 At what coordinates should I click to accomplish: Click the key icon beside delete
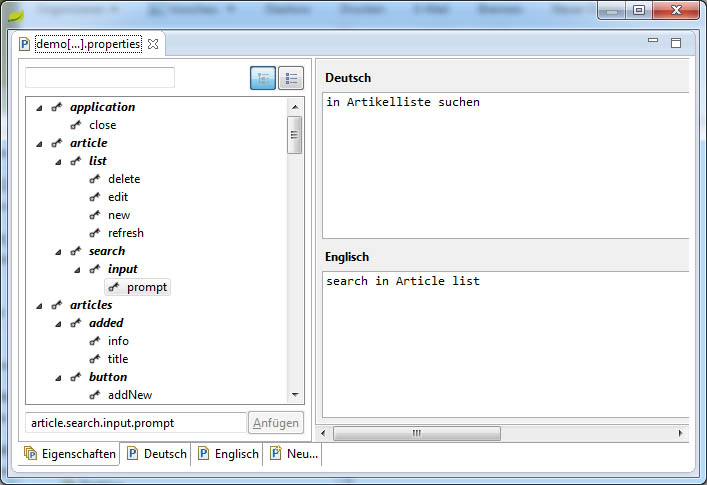[x=95, y=179]
